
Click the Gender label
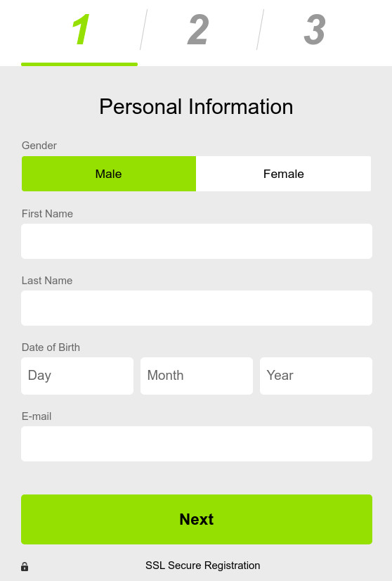tap(39, 145)
